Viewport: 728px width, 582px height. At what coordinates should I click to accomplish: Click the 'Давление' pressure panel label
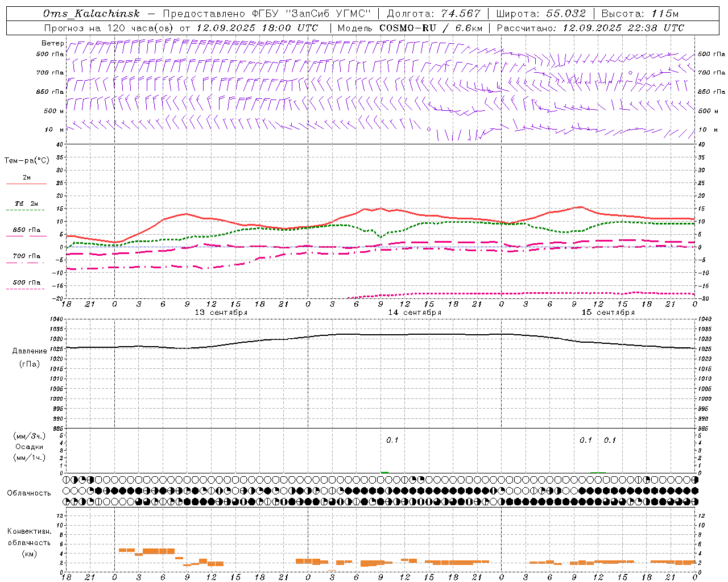(x=30, y=351)
